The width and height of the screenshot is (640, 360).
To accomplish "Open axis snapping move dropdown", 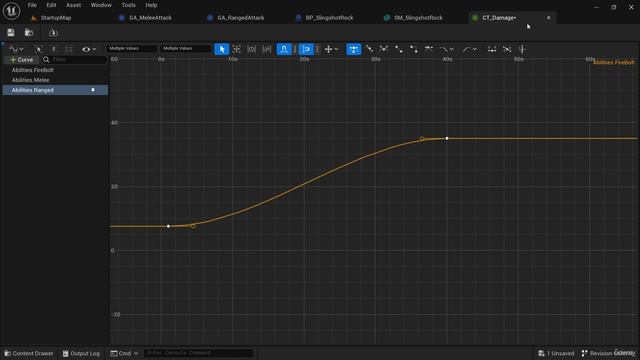I will pos(331,49).
